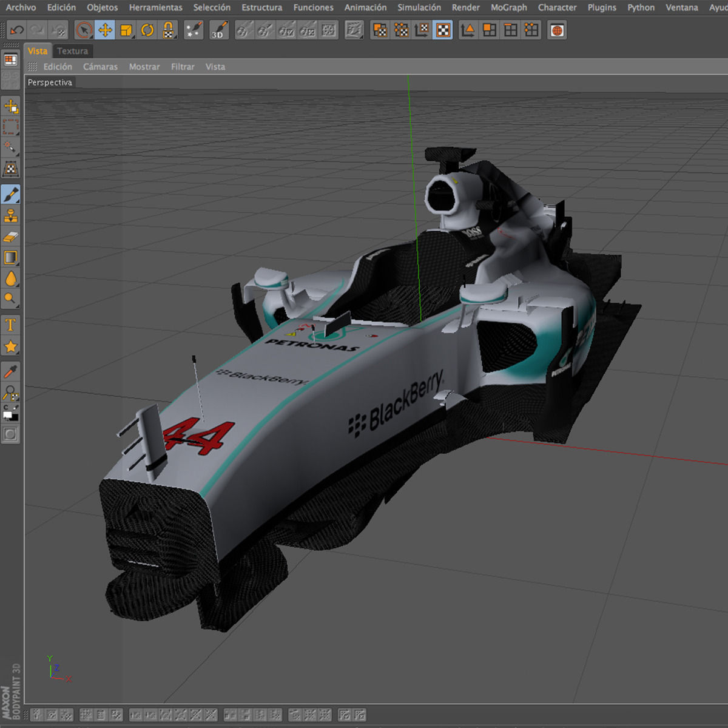728x728 pixels.
Task: Select the Dodge magnifier-shaped tool
Action: pyautogui.click(x=11, y=299)
